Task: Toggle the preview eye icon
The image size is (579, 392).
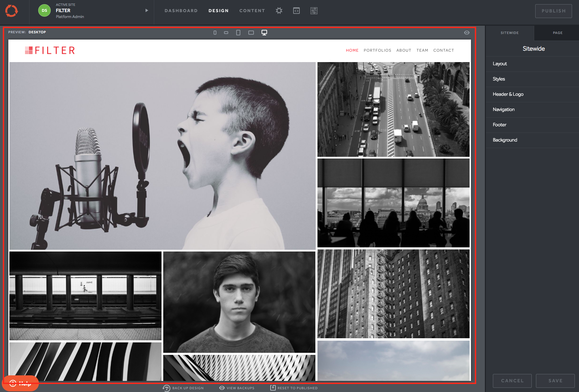Action: tap(467, 33)
